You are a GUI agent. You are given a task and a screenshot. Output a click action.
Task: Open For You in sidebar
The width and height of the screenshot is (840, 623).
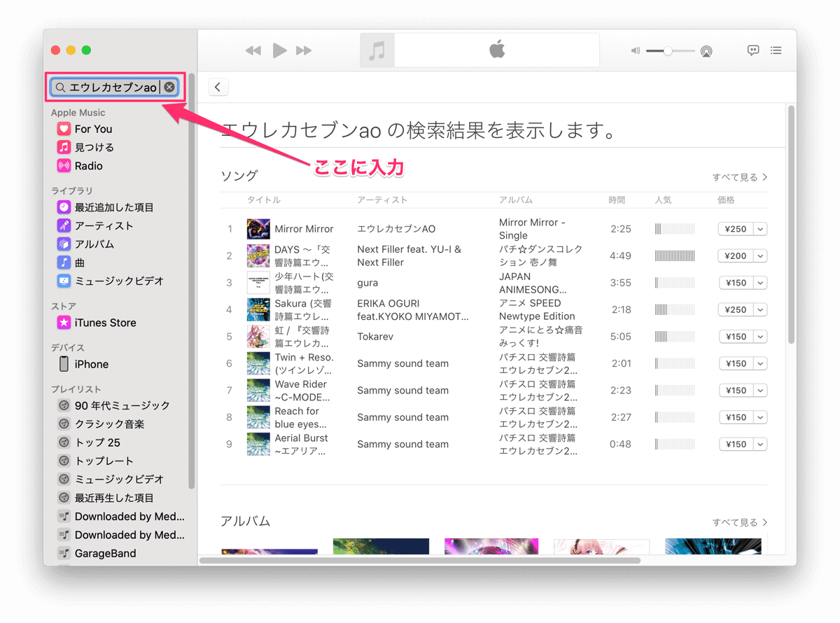pos(93,129)
